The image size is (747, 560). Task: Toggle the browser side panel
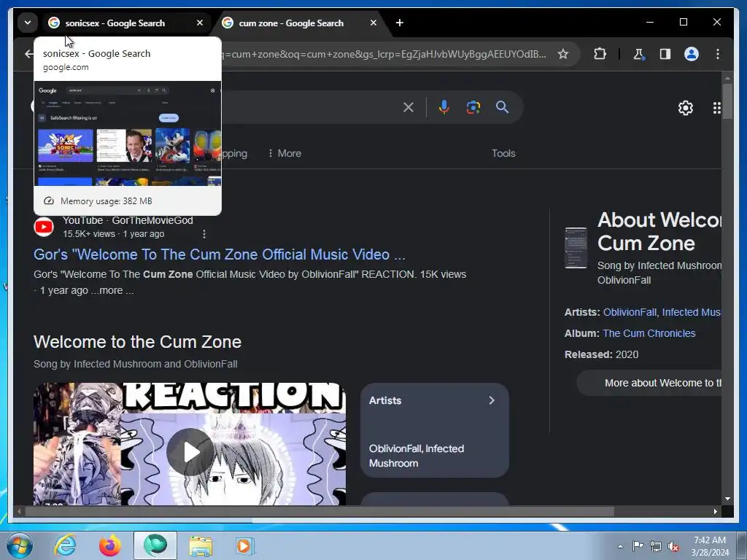[665, 54]
